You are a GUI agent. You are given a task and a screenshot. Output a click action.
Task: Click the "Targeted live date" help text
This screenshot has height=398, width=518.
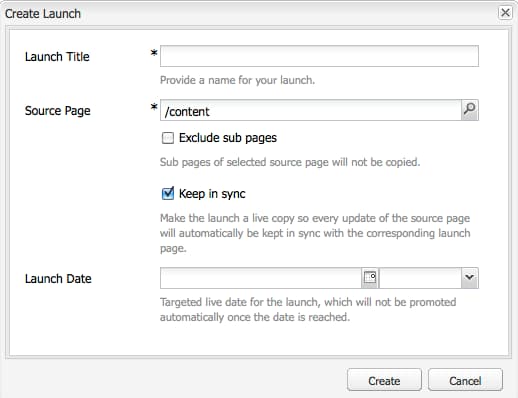coord(308,309)
